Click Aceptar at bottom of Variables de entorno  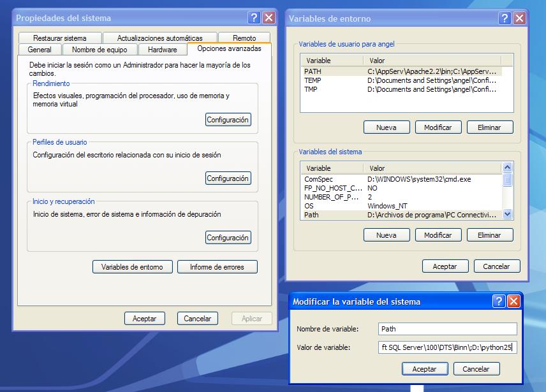[x=445, y=266]
